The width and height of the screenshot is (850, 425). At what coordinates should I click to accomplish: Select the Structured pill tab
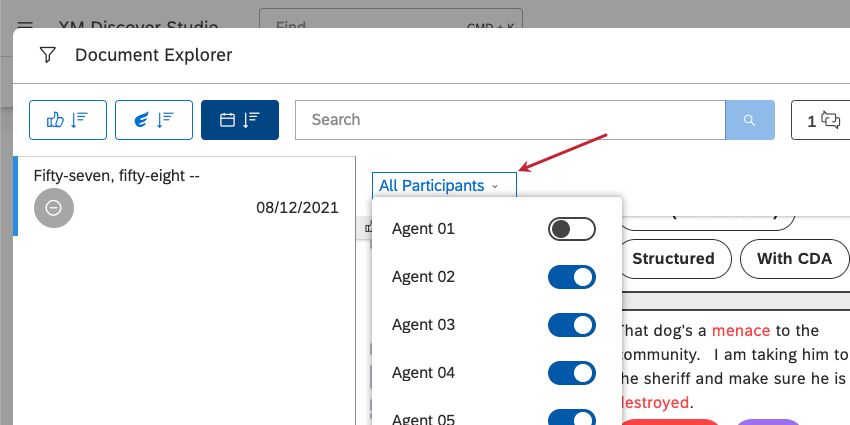click(673, 259)
